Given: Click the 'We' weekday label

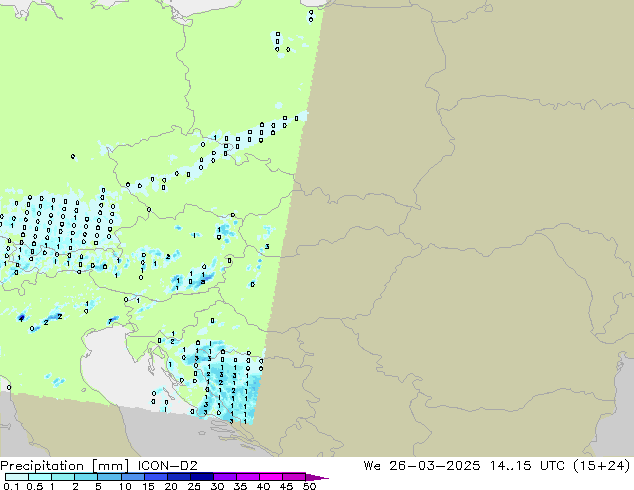Looking at the screenshot, I should 372,465.
